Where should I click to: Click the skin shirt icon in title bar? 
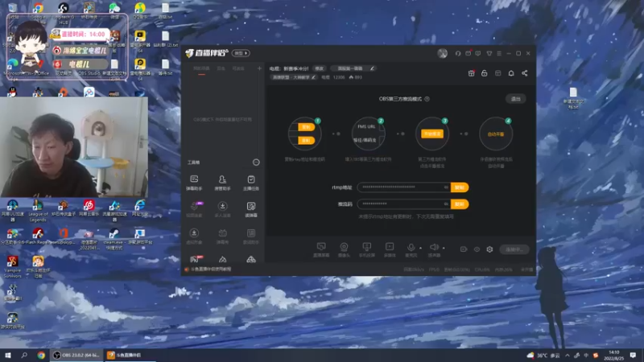click(489, 53)
